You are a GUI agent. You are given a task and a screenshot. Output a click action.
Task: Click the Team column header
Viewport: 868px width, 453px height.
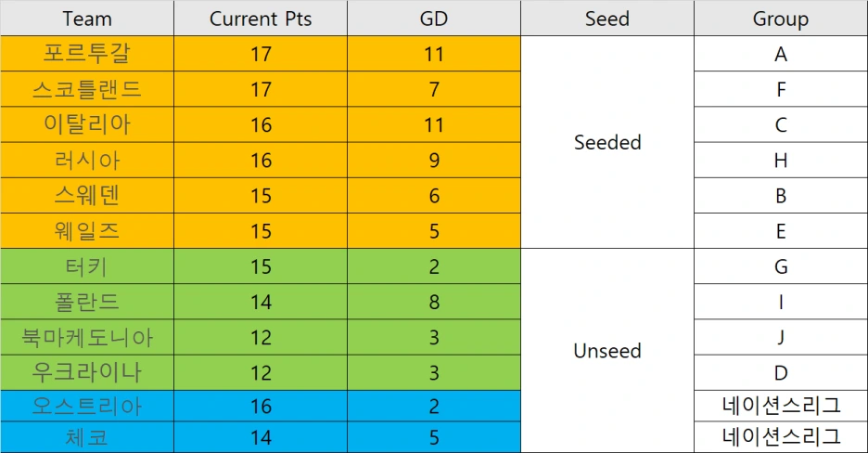pyautogui.click(x=87, y=19)
